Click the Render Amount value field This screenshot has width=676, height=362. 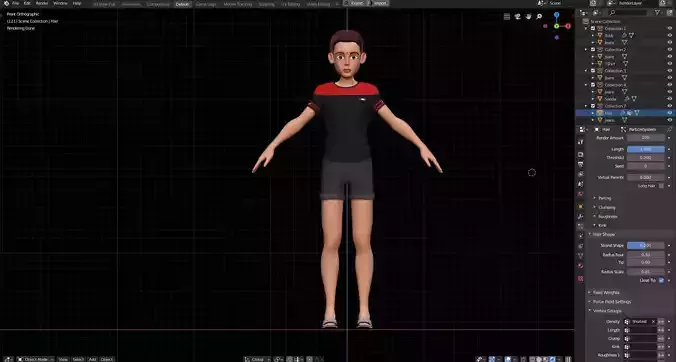645,137
